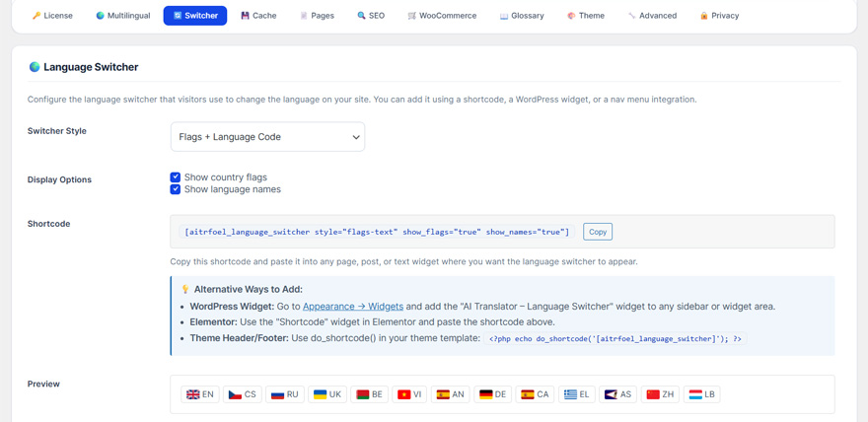
Task: Open the Switcher Style dropdown
Action: point(267,137)
